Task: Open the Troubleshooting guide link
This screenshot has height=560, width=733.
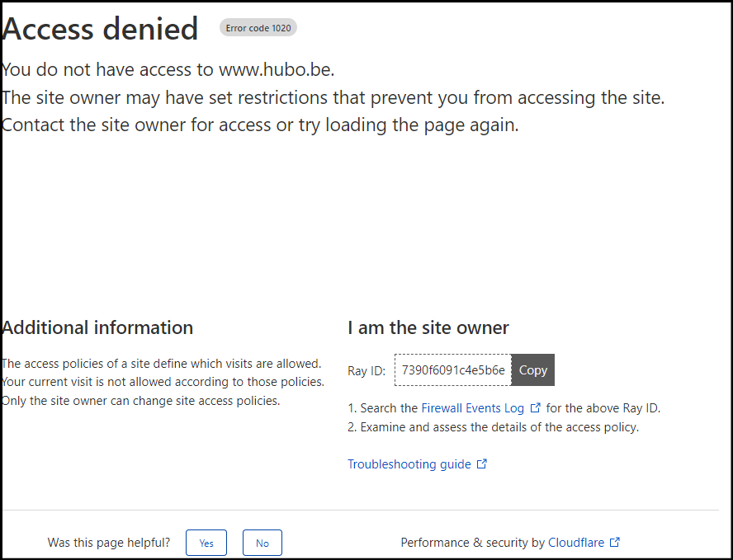Action: point(409,464)
